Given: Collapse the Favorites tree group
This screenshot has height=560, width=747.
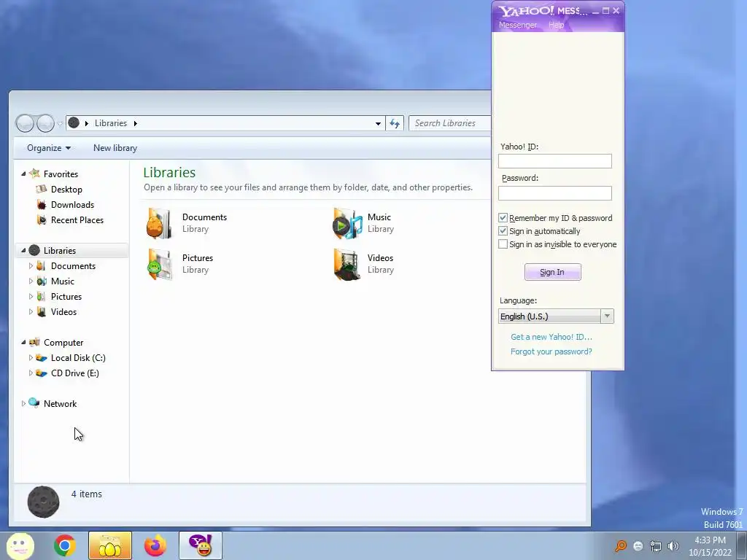Looking at the screenshot, I should point(23,174).
